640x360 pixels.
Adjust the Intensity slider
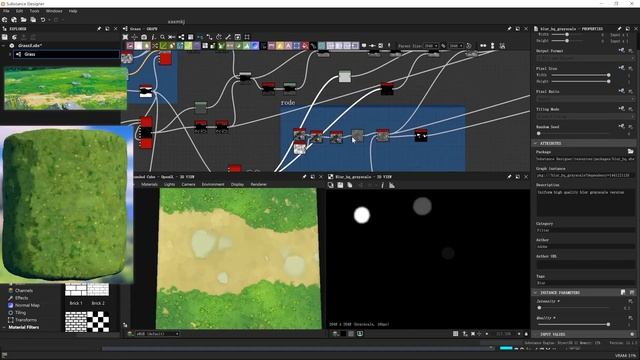[573, 308]
